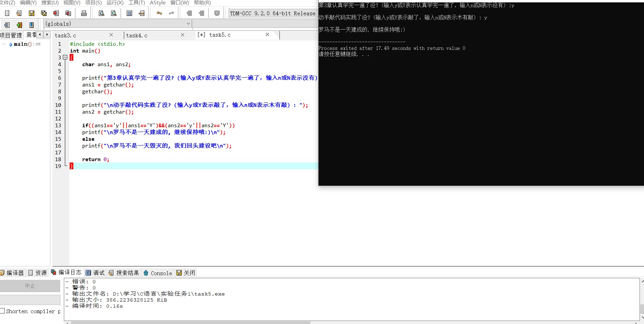Open the 运行(X) menu
The width and height of the screenshot is (644, 324).
[115, 3]
